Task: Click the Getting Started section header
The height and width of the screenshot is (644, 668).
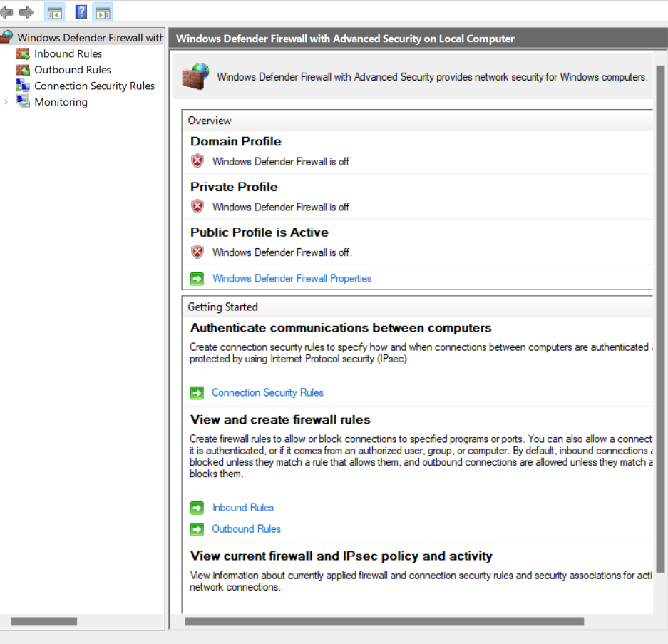Action: (418, 307)
